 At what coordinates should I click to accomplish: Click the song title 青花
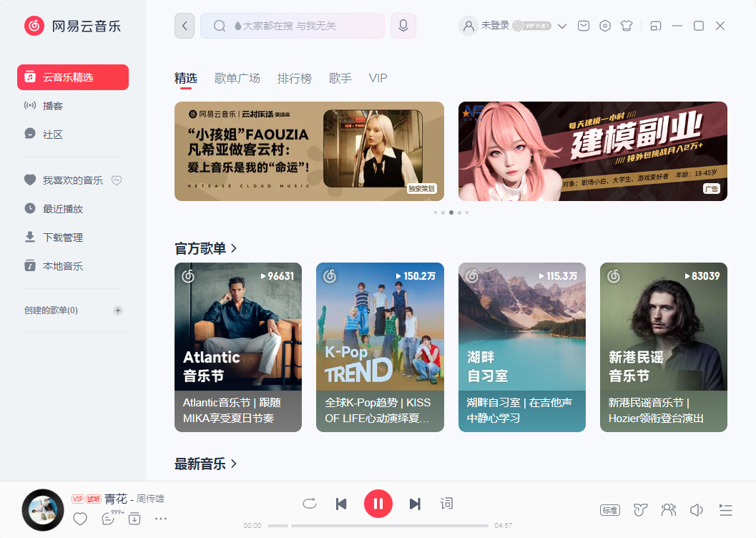click(x=116, y=499)
